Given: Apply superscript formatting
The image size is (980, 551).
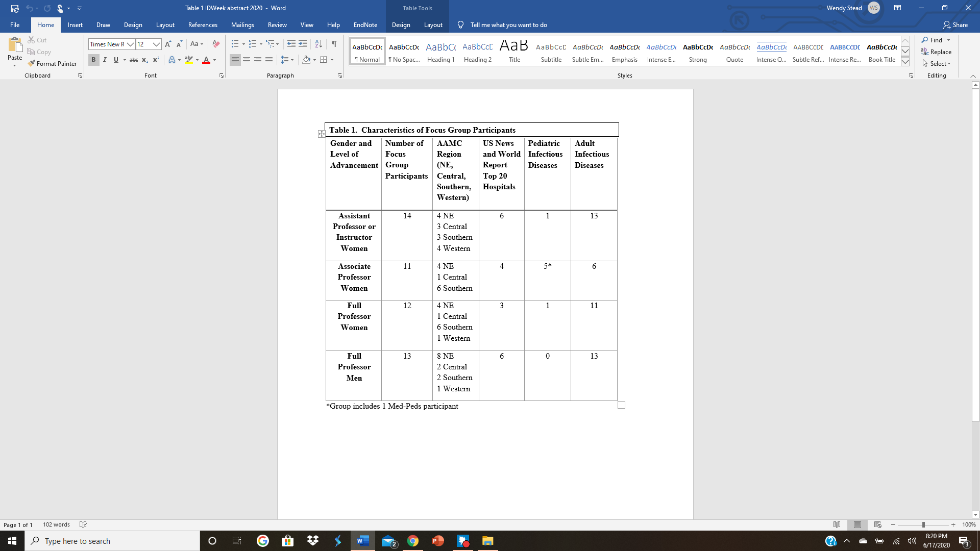Looking at the screenshot, I should [x=156, y=60].
